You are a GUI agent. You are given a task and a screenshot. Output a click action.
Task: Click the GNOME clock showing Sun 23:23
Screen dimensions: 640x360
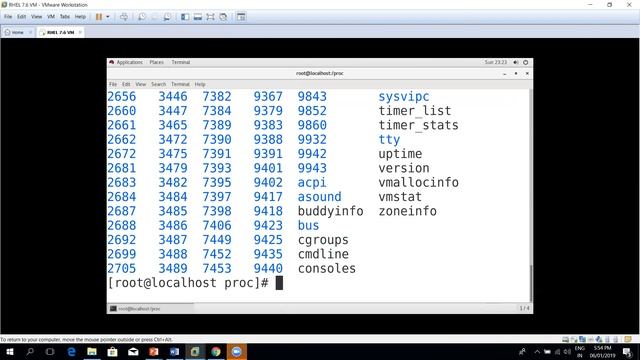point(496,62)
